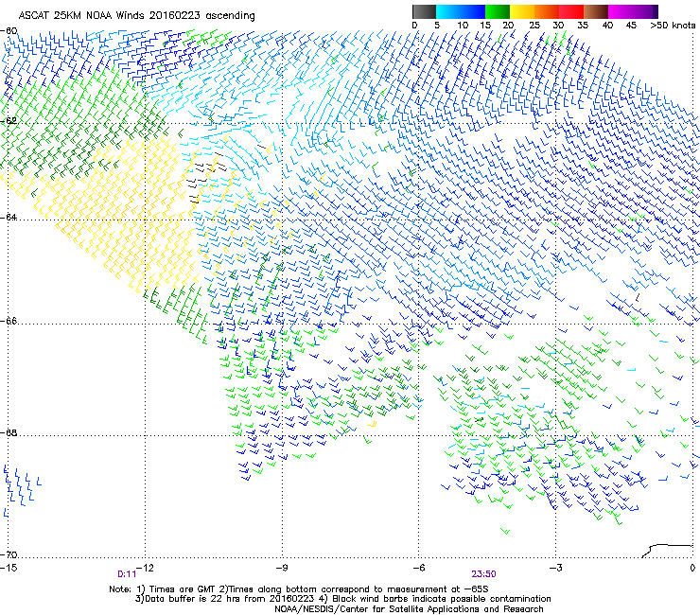The width and height of the screenshot is (700, 615).
Task: Click the green 15-20 knots legend color
Action: click(498, 11)
